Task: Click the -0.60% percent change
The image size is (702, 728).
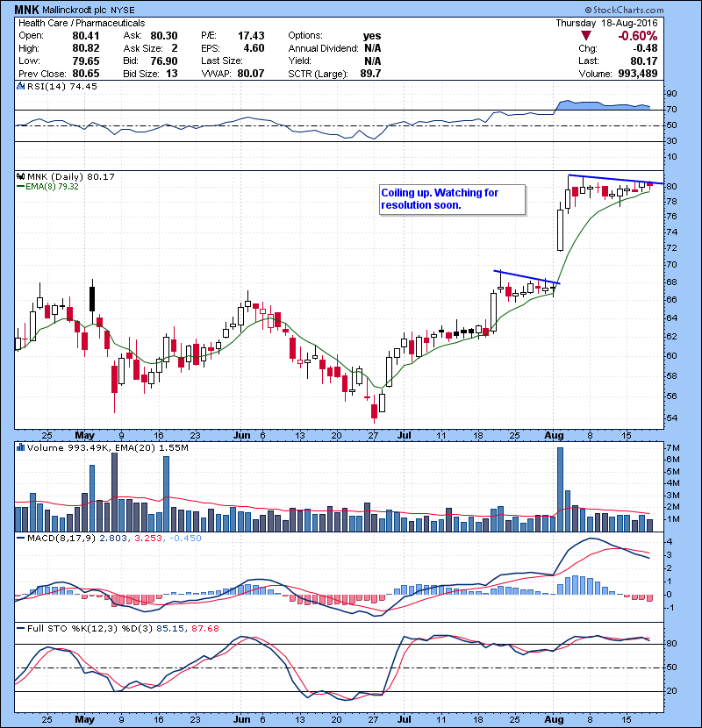Action: (x=637, y=36)
